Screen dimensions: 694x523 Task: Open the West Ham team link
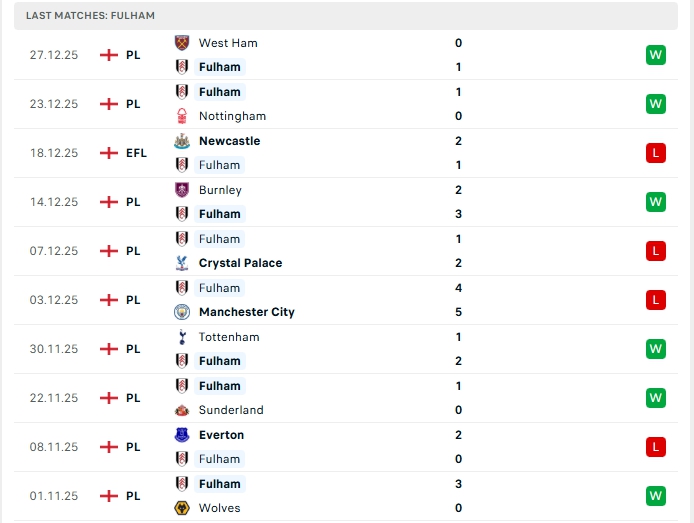[x=228, y=43]
